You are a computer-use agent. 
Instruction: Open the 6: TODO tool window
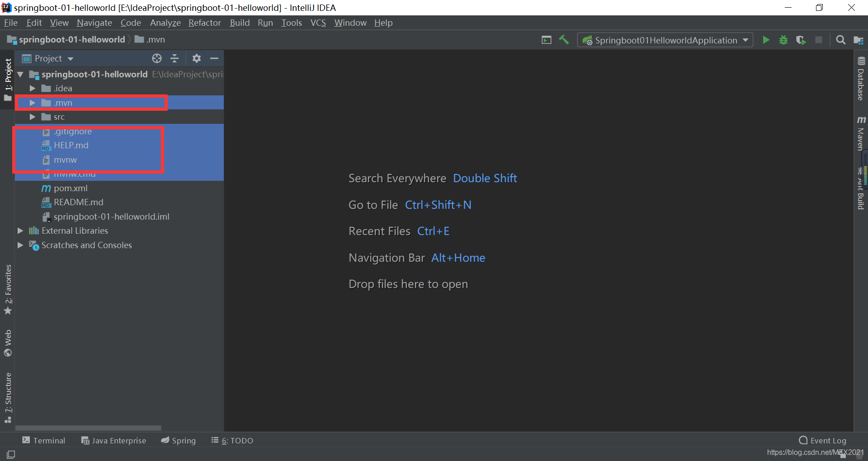point(232,440)
